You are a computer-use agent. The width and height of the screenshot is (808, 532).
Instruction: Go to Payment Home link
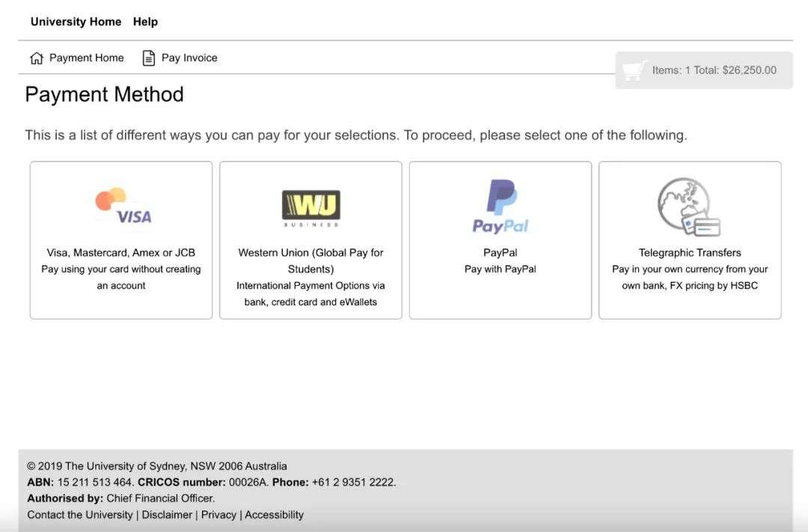point(86,58)
